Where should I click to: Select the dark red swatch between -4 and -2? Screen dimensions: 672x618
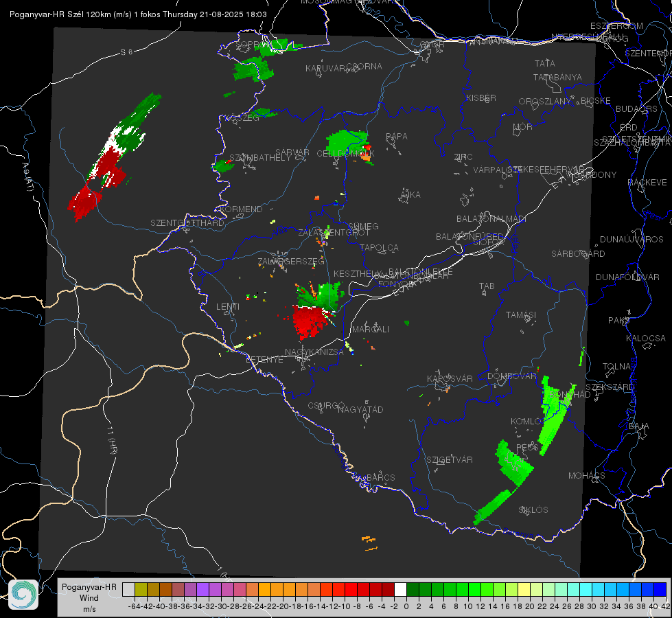388,589
